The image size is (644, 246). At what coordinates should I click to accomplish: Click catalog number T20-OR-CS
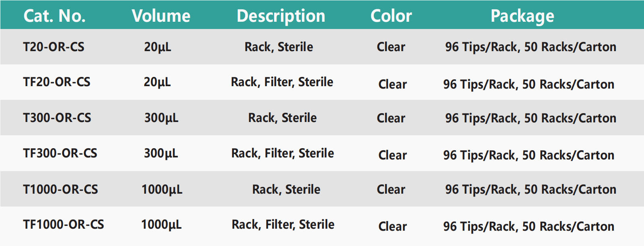point(54,47)
